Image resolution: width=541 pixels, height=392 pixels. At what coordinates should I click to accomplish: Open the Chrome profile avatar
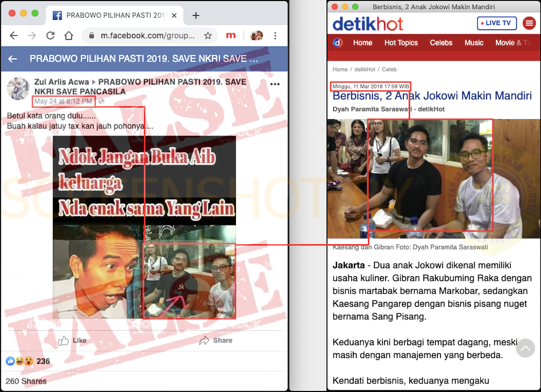[256, 36]
